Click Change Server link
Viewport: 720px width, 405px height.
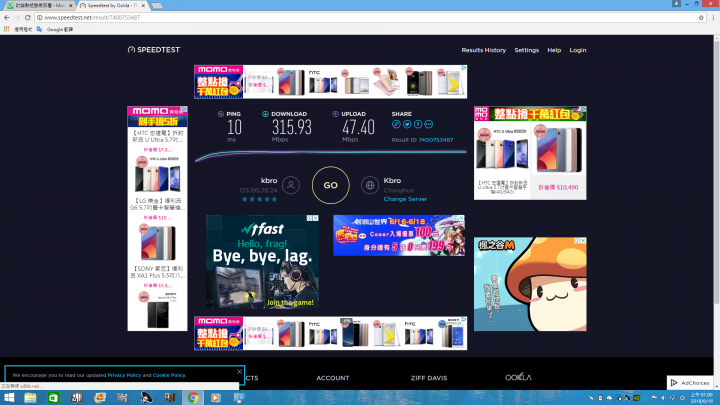coord(405,199)
